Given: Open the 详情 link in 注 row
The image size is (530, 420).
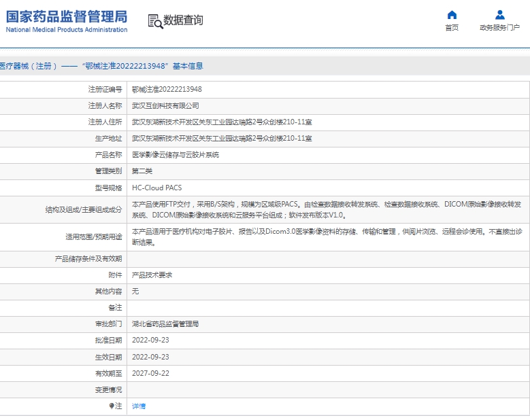Looking at the screenshot, I should (139, 406).
